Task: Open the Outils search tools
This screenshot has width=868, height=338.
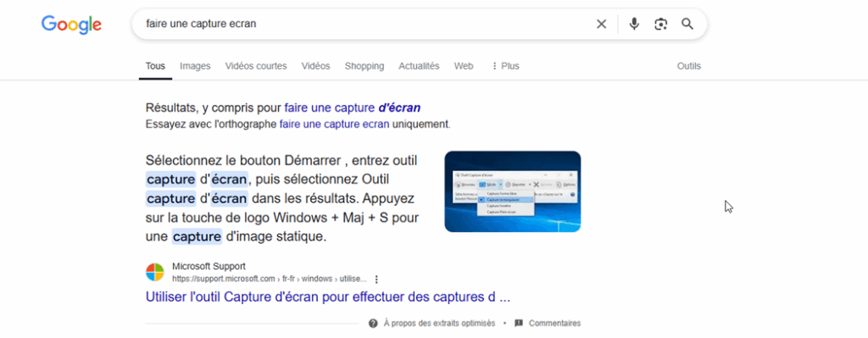Action: (688, 66)
